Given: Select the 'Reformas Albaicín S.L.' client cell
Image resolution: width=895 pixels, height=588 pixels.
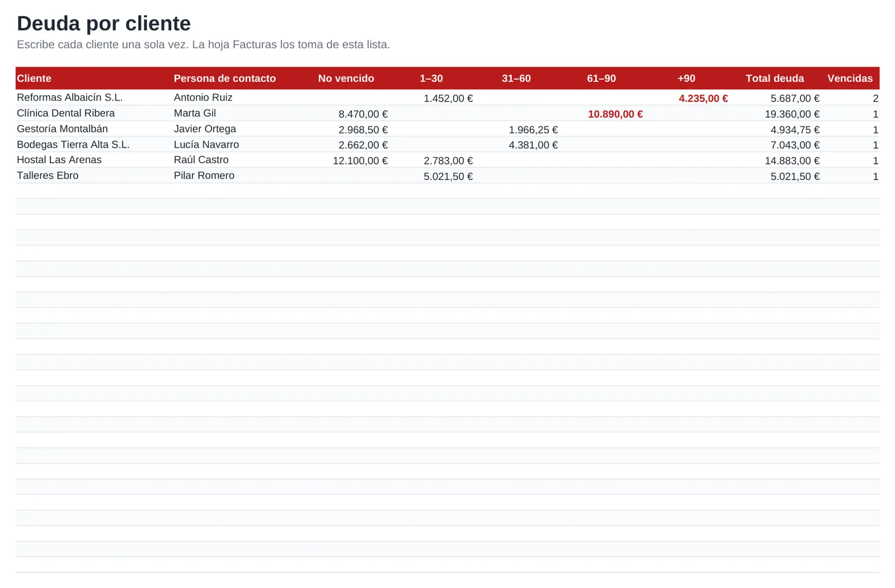Looking at the screenshot, I should point(70,97).
